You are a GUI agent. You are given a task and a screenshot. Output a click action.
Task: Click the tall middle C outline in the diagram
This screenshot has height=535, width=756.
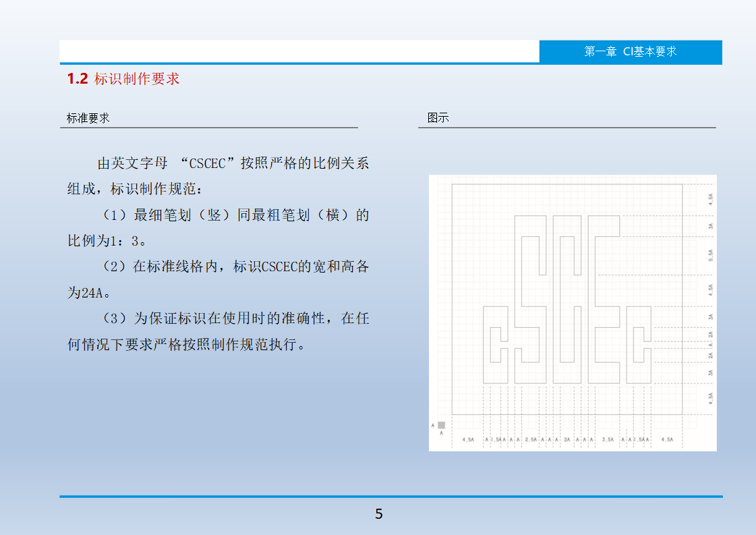[x=567, y=300]
